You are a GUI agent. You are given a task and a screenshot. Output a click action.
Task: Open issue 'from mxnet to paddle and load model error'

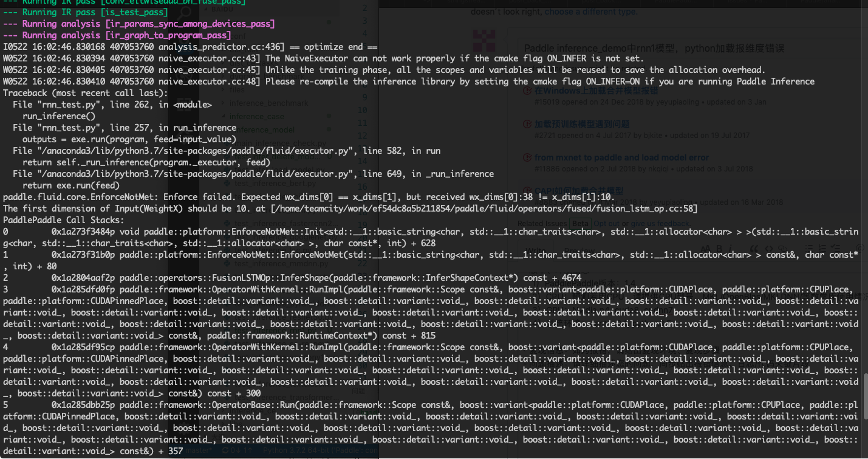click(621, 157)
